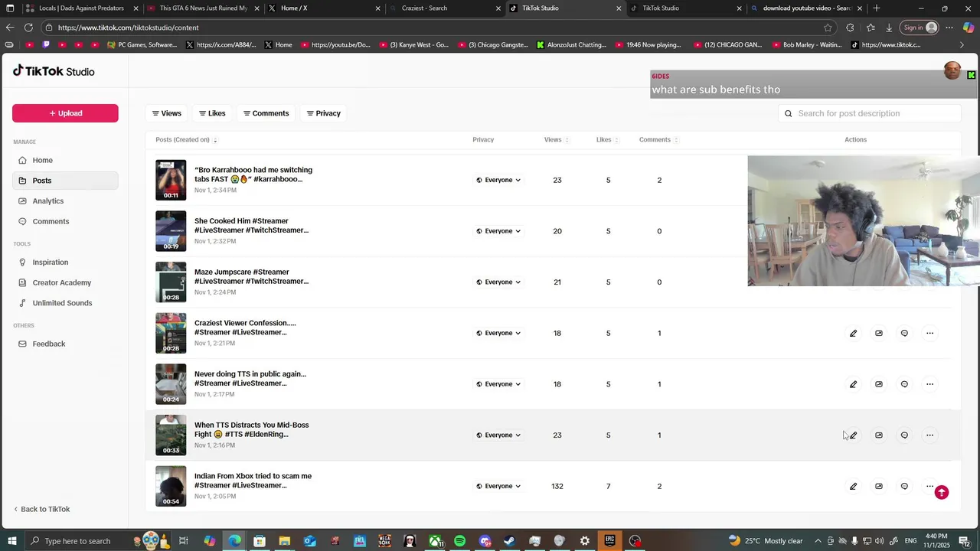Open a new browser tab with plus icon
Viewport: 980px width, 551px height.
tap(877, 8)
